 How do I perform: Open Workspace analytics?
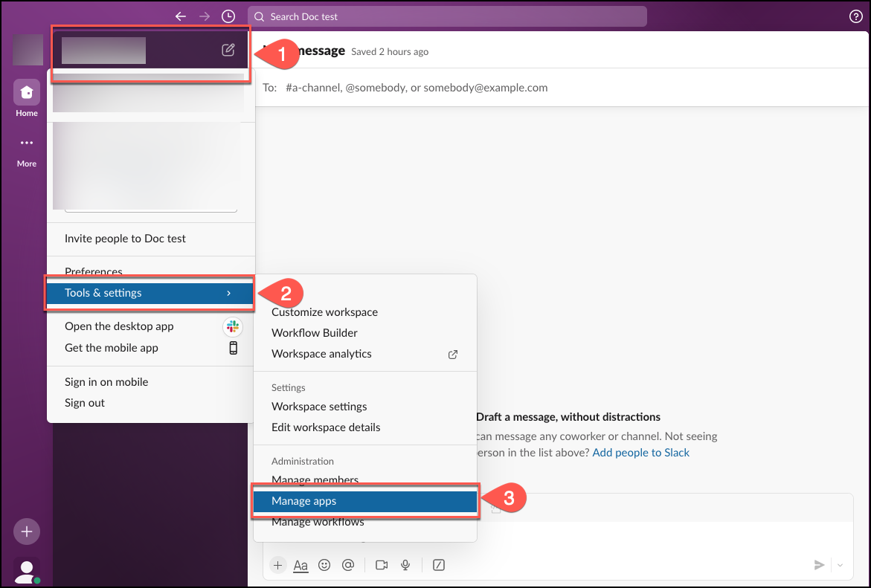365,355
